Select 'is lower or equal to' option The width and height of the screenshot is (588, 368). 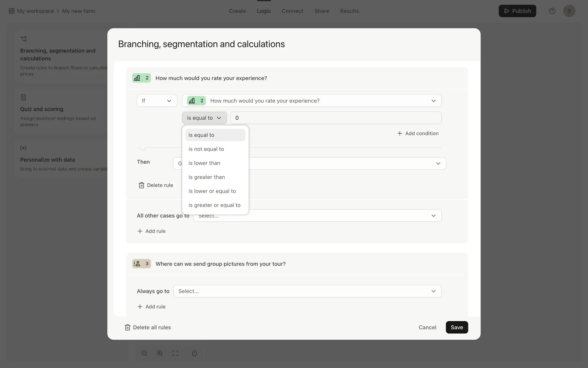(x=212, y=191)
